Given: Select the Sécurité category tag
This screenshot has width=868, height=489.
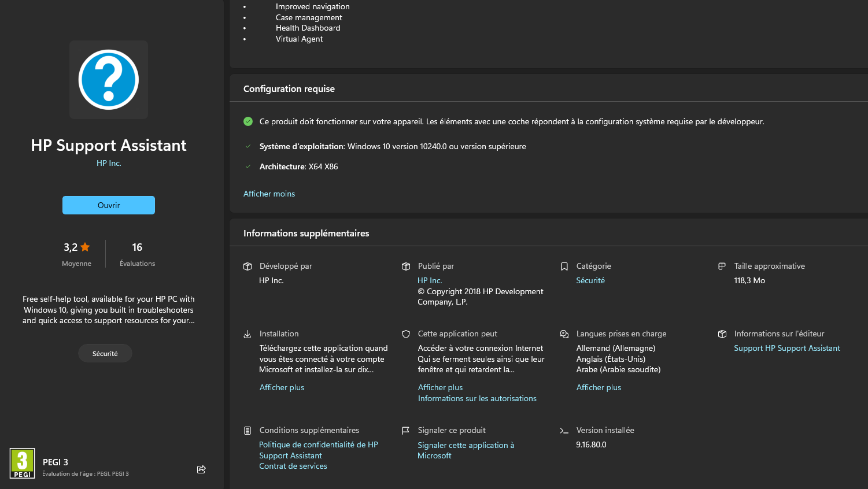Looking at the screenshot, I should tap(105, 353).
